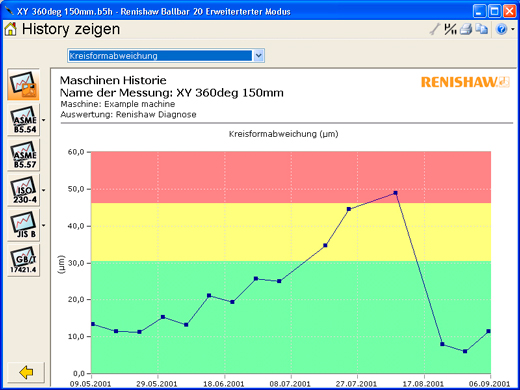Click the print icon in the top toolbar
This screenshot has height=390, width=520.
(x=466, y=29)
